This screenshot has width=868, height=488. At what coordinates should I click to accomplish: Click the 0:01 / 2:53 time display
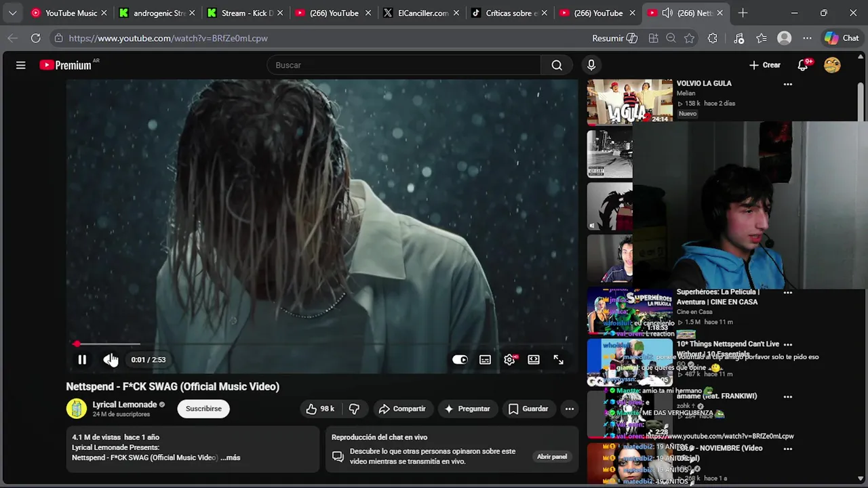149,360
